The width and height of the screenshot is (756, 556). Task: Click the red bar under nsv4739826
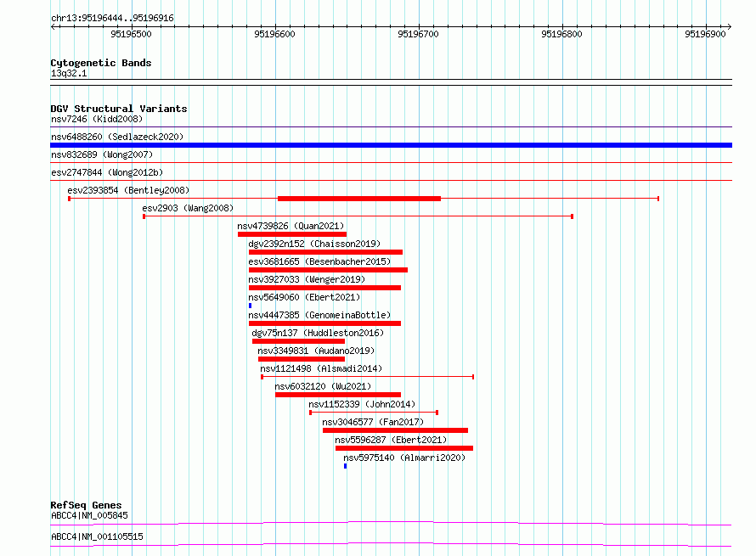[x=291, y=234]
